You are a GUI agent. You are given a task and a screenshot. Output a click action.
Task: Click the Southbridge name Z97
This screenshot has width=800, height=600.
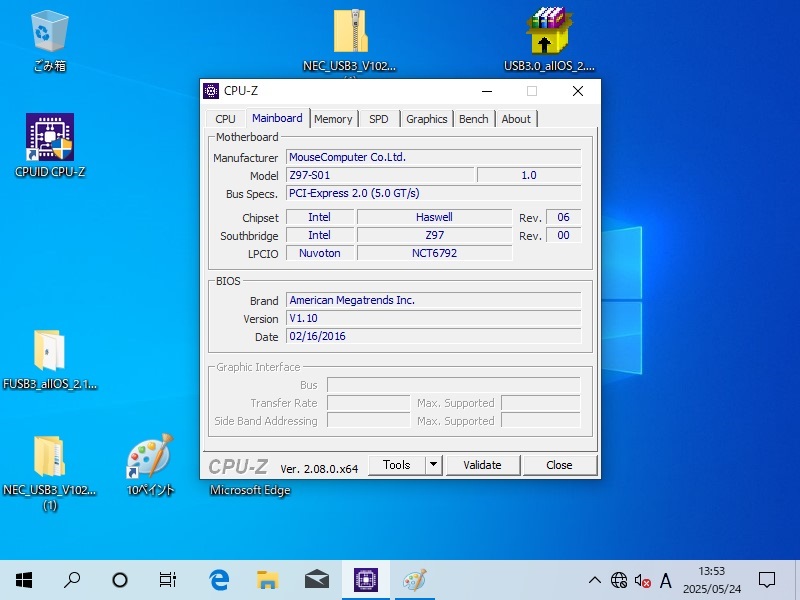[434, 235]
